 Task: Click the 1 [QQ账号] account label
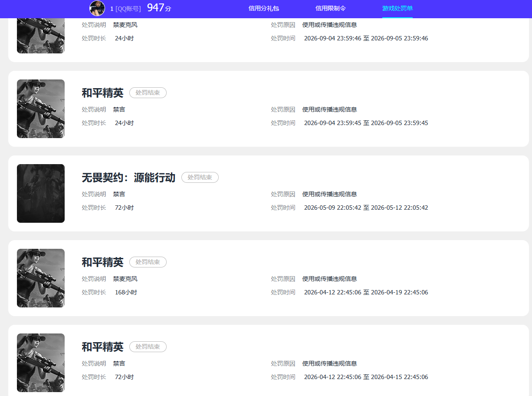click(125, 9)
